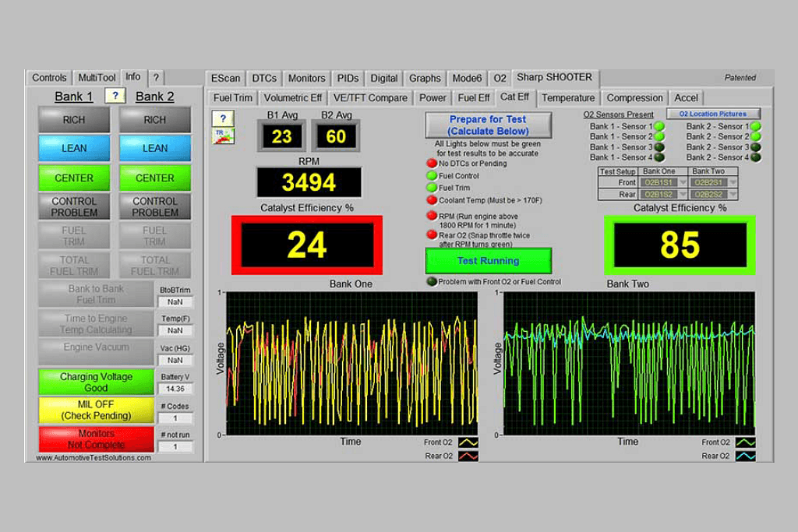The height and width of the screenshot is (532, 798).
Task: Click the Front O2 green legend icon for Bank Two
Action: click(x=745, y=442)
